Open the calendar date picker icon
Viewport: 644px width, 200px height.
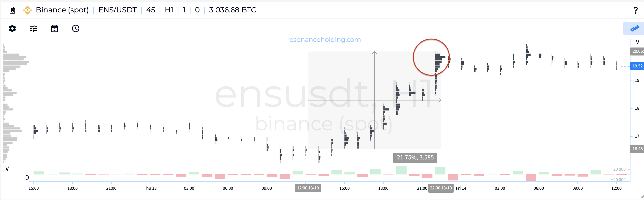55,29
